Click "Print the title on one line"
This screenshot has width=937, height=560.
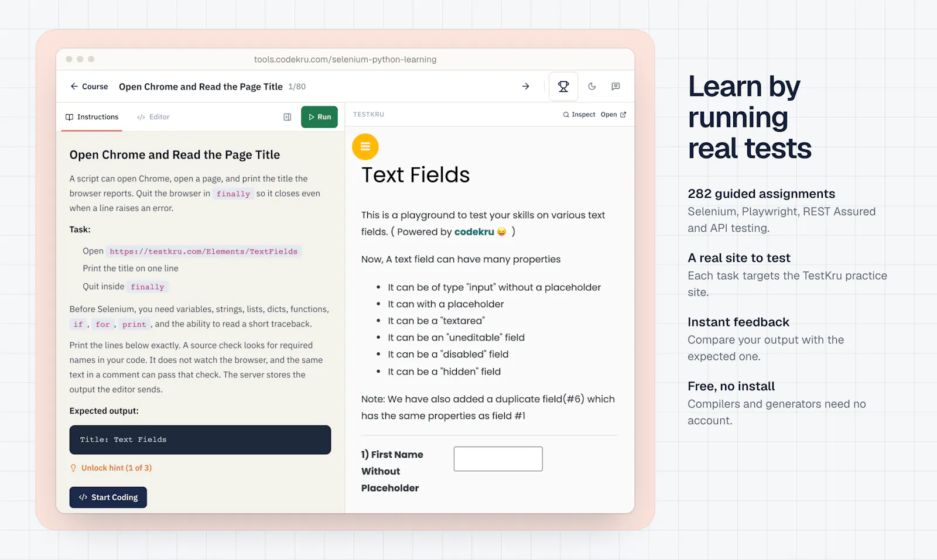131,269
